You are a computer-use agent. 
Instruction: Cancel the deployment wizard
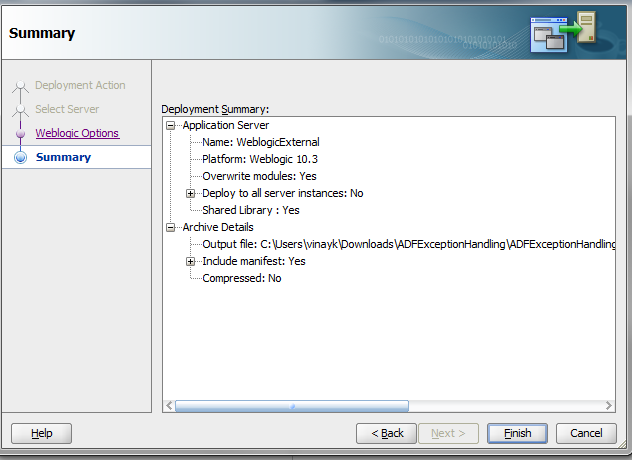(586, 433)
